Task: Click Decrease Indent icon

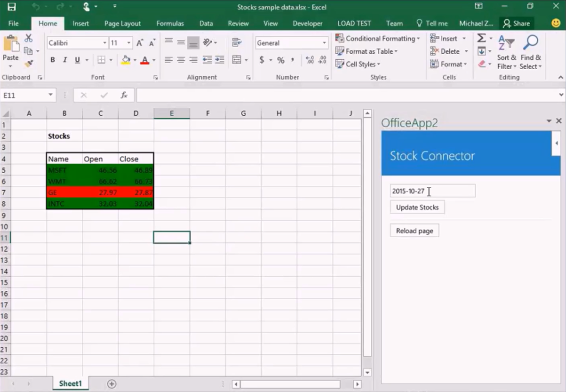Action: click(x=207, y=60)
